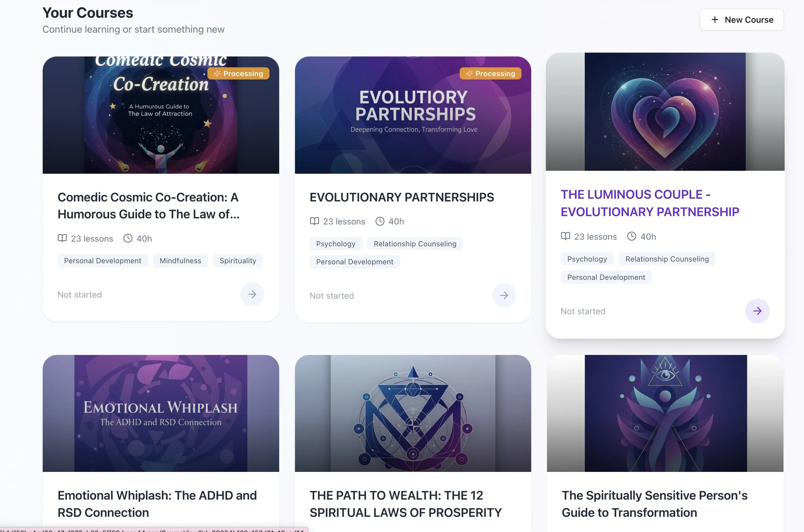Select Spirituality tag on first course card
Image resolution: width=804 pixels, height=532 pixels.
pos(238,261)
